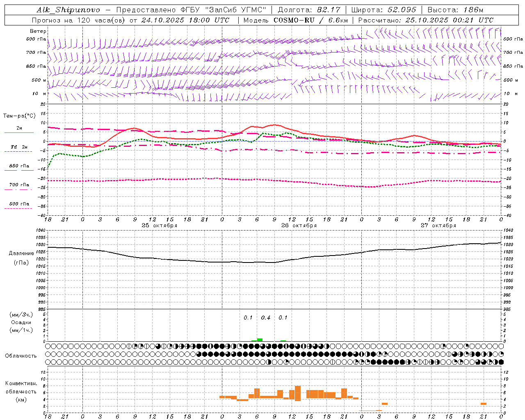Click the '500 м' wind level label on the left
Viewport: 525px width, 420px height.
tap(39, 80)
